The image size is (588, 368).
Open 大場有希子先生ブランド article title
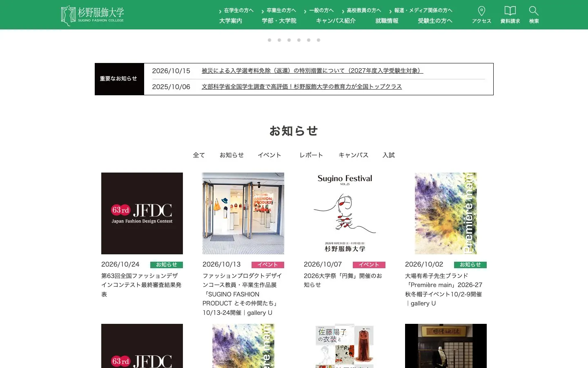coord(444,289)
